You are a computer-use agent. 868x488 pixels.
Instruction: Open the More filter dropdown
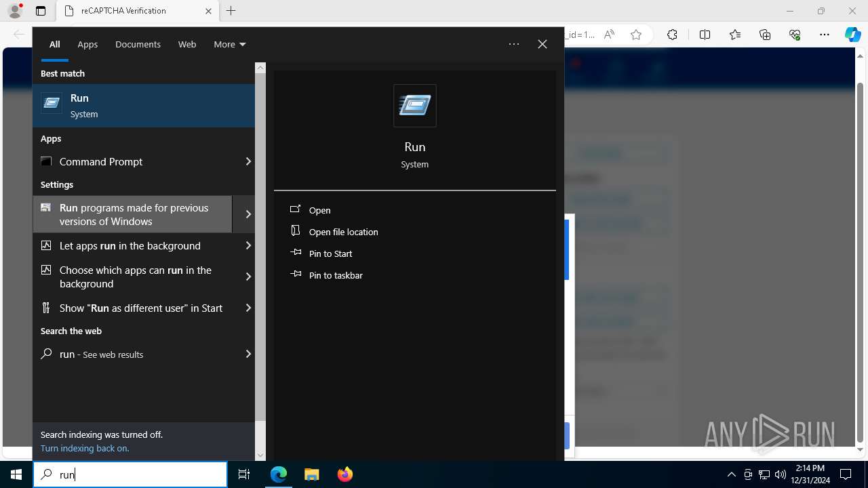tap(230, 44)
